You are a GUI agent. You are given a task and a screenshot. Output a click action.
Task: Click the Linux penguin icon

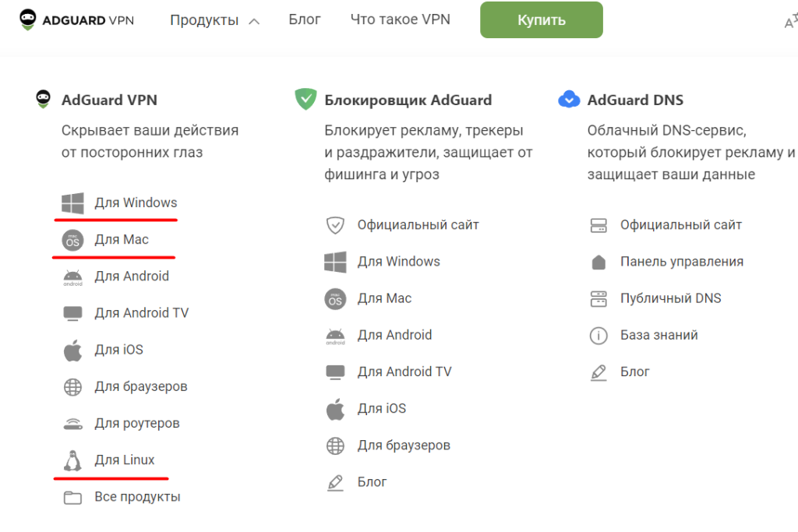[x=72, y=460]
